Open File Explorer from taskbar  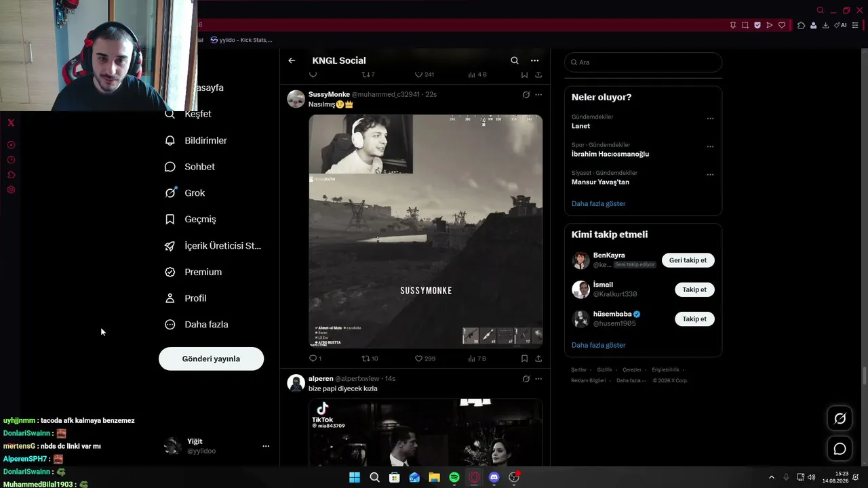pyautogui.click(x=434, y=477)
